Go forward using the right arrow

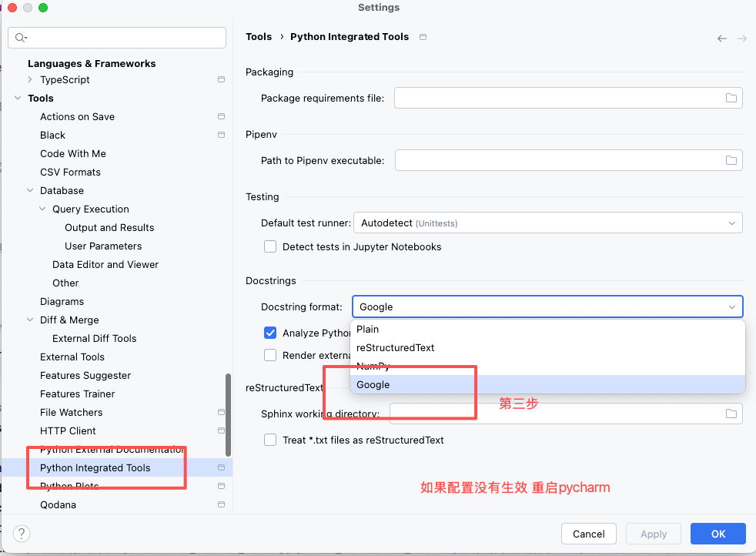pyautogui.click(x=742, y=38)
